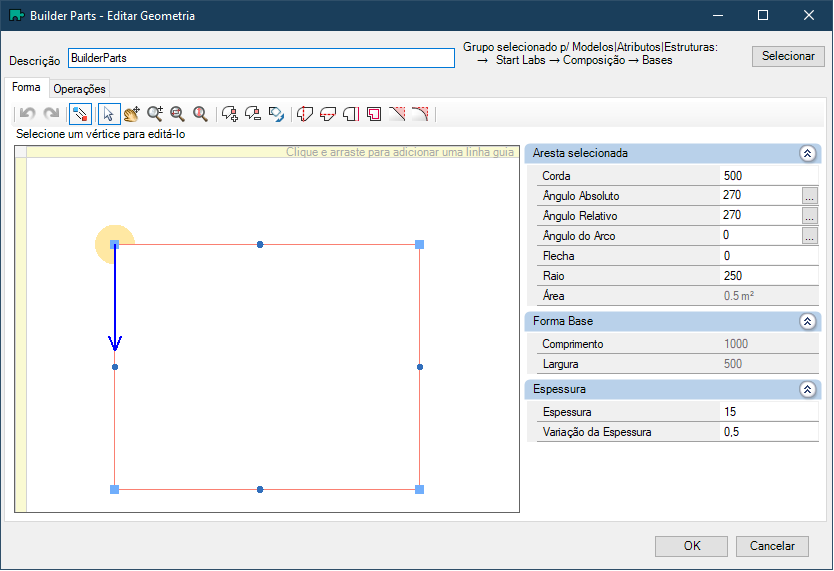Switch to the Operações tab
834x571 pixels.
(79, 89)
